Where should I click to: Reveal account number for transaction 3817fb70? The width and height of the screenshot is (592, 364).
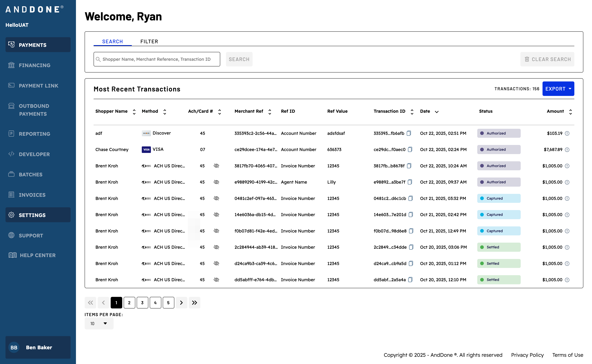click(x=216, y=166)
